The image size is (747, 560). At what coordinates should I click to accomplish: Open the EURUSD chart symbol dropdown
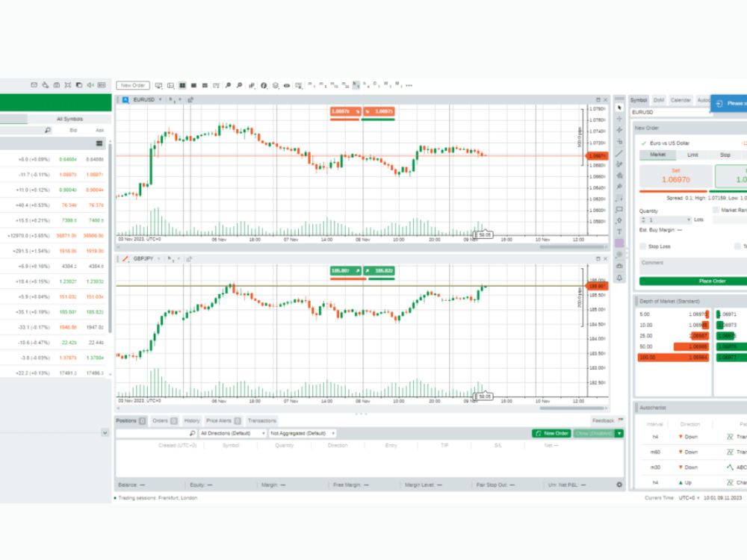[160, 99]
